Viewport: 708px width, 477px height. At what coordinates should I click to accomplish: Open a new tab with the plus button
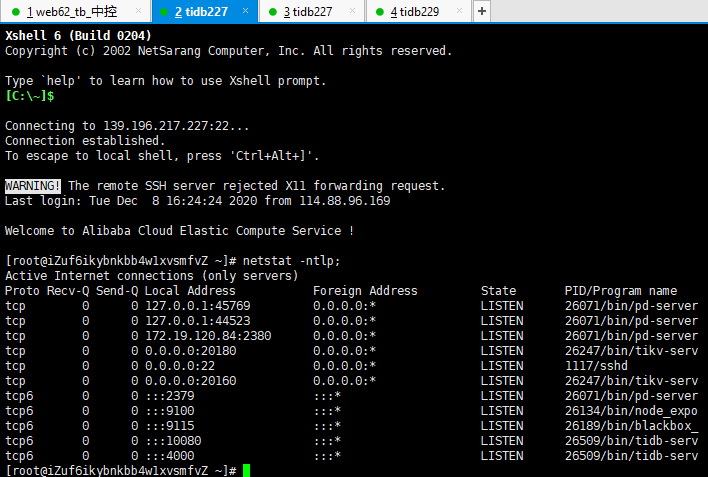pos(482,11)
